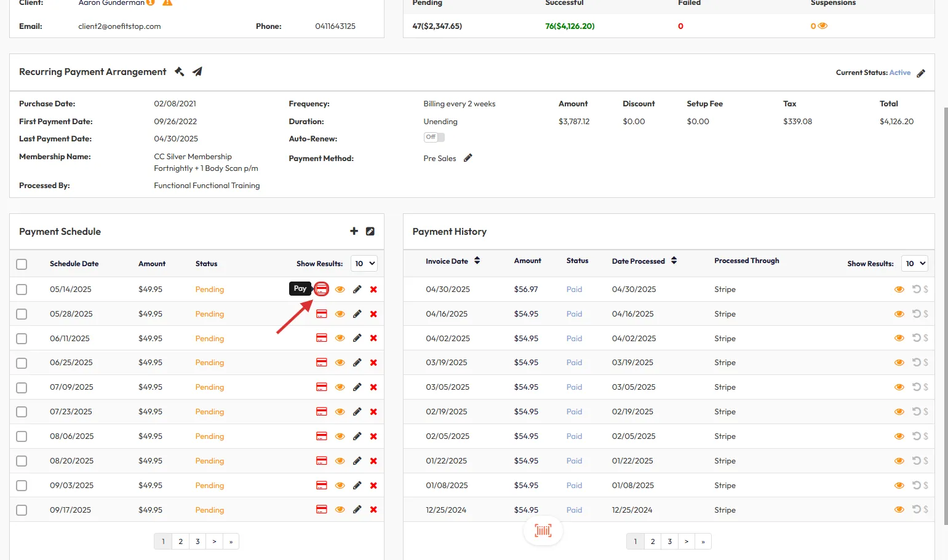Click the Pay card icon for 05/14/2025

321,289
